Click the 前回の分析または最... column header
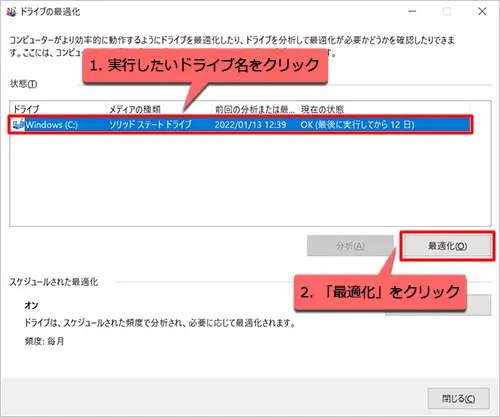The height and width of the screenshot is (417, 500). pos(255,109)
